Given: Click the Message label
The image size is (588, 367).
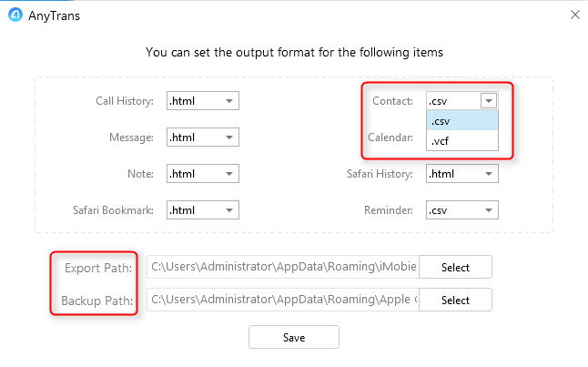Looking at the screenshot, I should coord(131,138).
